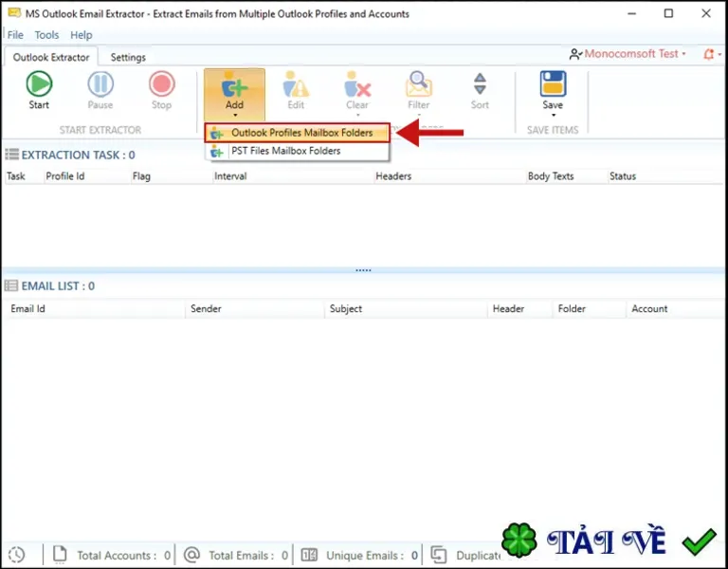Expand the Add dropdown arrow

coord(235,115)
